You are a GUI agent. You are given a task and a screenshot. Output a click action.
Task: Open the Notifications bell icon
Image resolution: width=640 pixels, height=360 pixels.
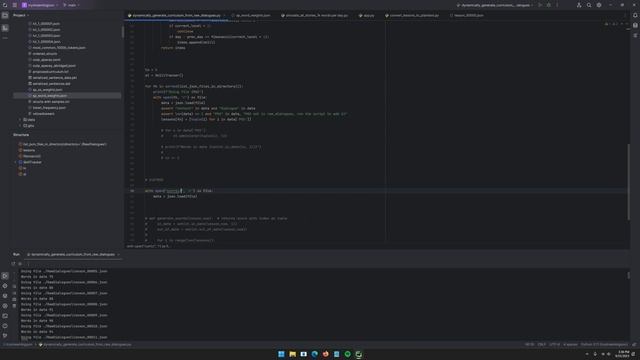coord(635,16)
